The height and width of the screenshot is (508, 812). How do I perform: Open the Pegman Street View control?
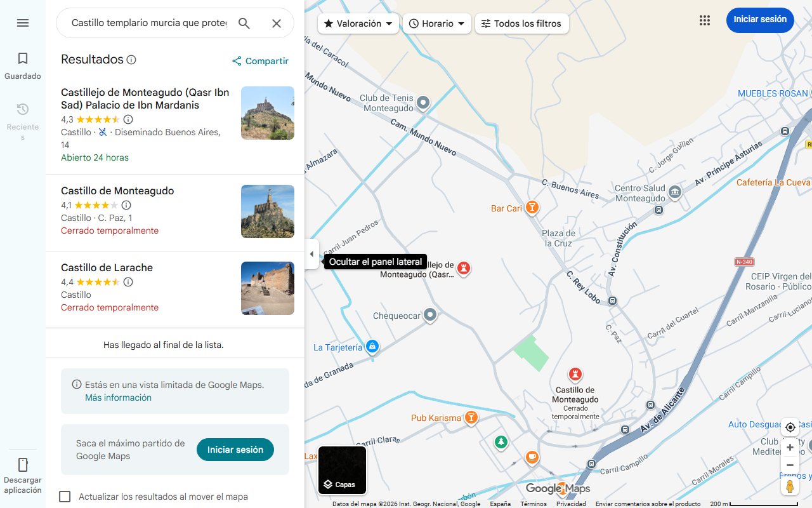(790, 486)
